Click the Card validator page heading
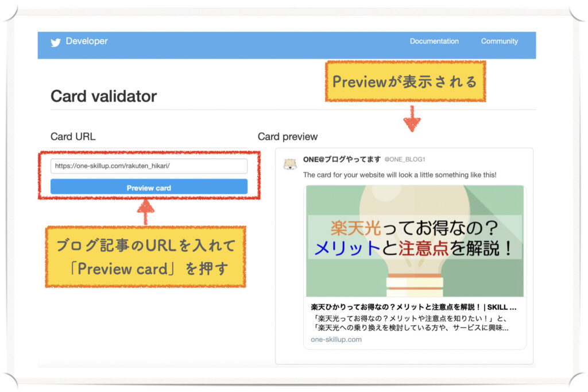Screen dimensions: 588x392 click(x=103, y=97)
